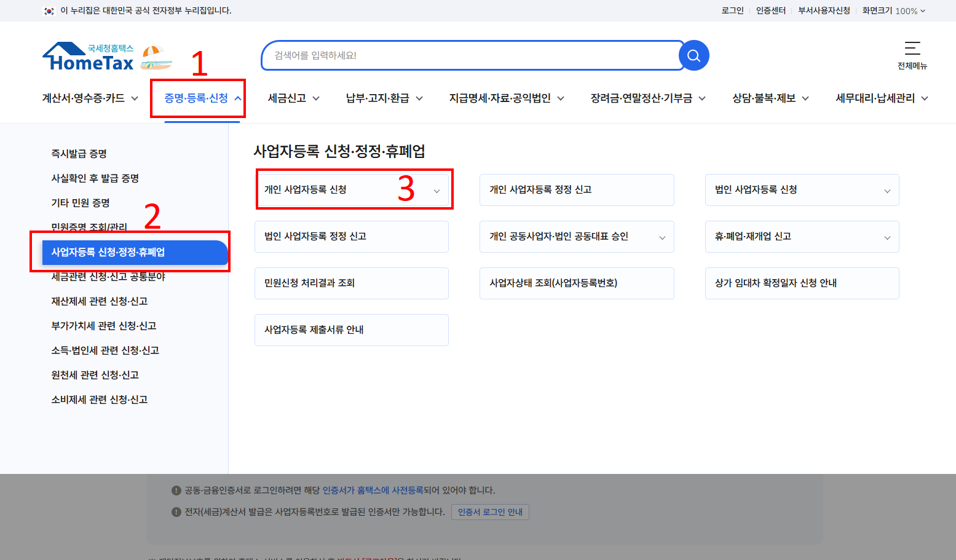Click the 인증서 로그인 안내 button

[490, 511]
